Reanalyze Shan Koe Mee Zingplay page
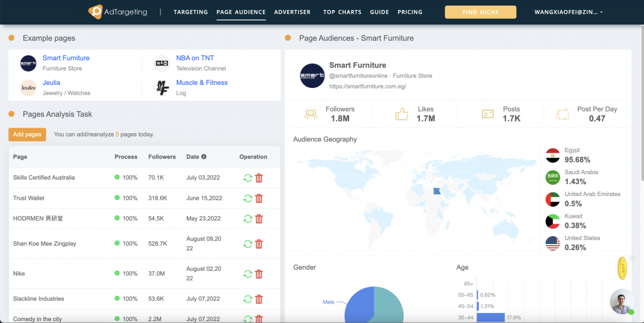This screenshot has height=323, width=644. [248, 244]
